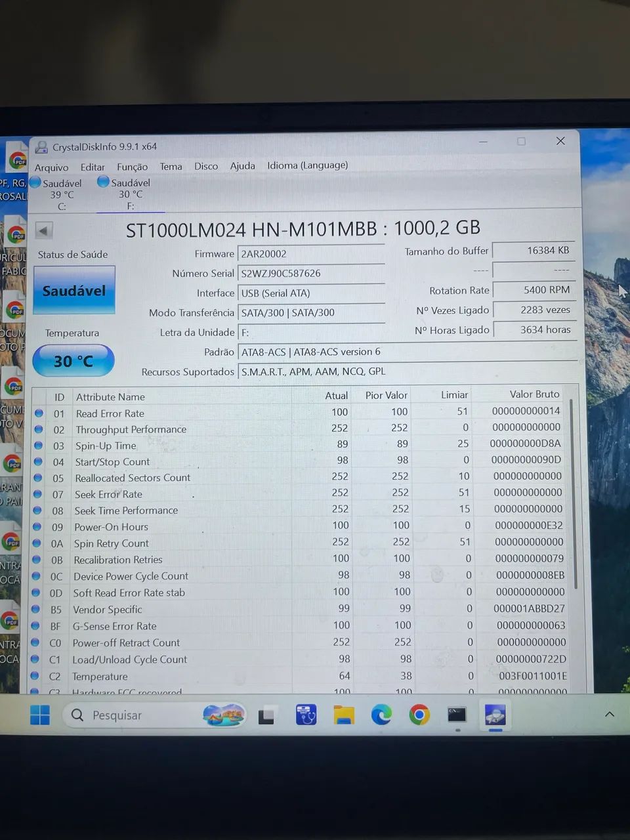Screen dimensions: 630x840
Task: Open the Idioma (Language) menu
Action: click(x=307, y=165)
